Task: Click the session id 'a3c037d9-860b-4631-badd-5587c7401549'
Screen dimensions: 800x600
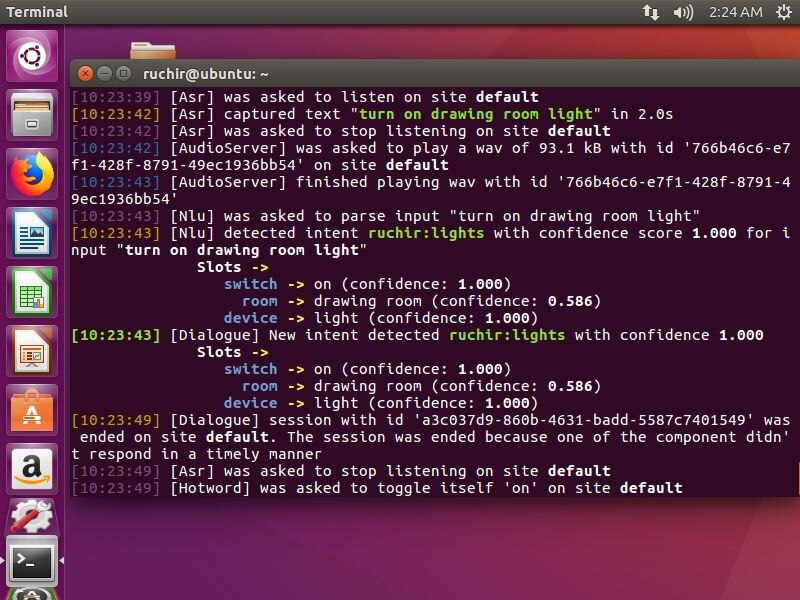Action: click(584, 420)
